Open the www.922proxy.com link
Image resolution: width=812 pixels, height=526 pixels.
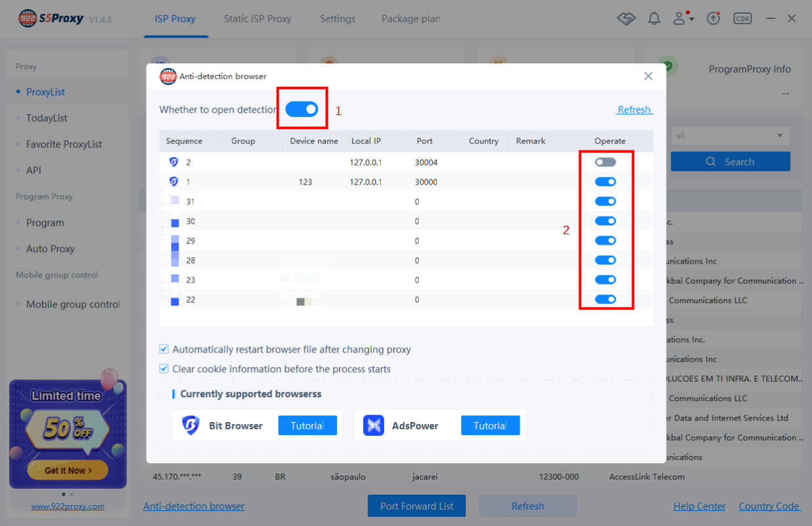pyautogui.click(x=68, y=506)
